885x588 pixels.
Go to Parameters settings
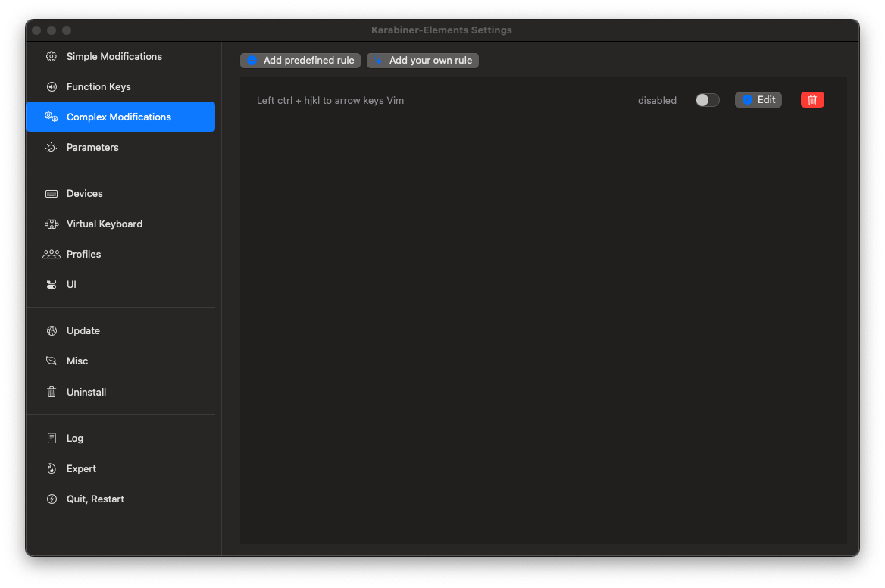tap(120, 147)
